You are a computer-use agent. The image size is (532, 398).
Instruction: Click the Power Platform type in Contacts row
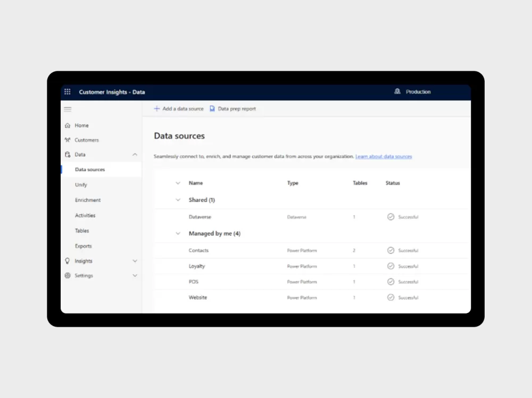(x=302, y=250)
